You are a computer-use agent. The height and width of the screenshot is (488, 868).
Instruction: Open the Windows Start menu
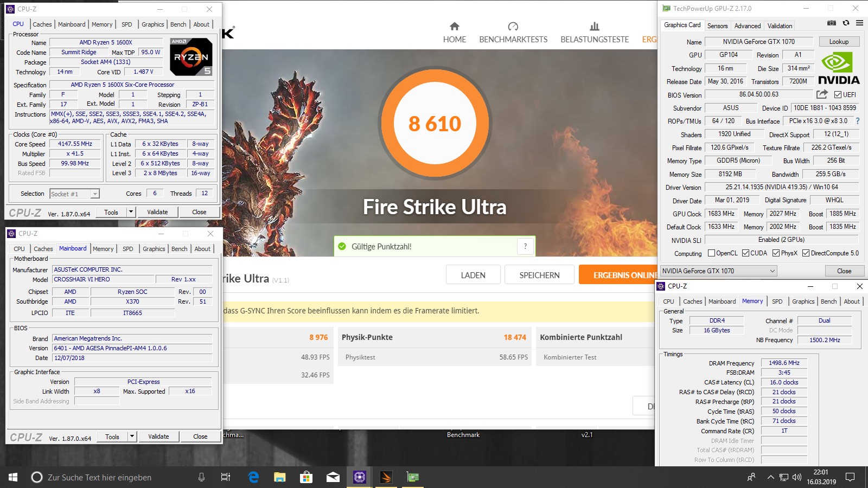pyautogui.click(x=13, y=477)
